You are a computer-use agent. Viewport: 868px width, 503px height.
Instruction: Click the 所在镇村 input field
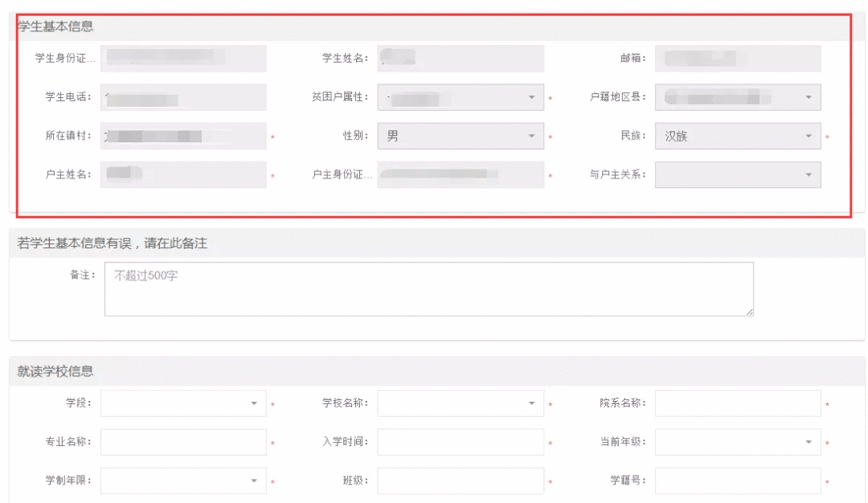(x=183, y=136)
